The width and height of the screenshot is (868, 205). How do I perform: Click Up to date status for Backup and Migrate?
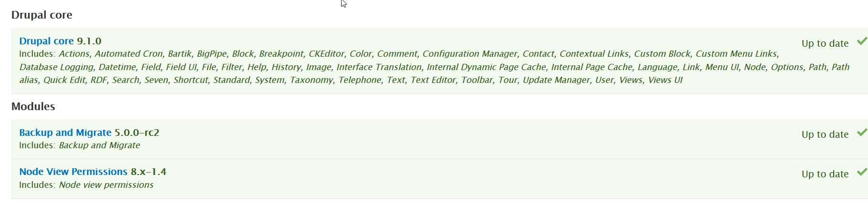pyautogui.click(x=825, y=134)
